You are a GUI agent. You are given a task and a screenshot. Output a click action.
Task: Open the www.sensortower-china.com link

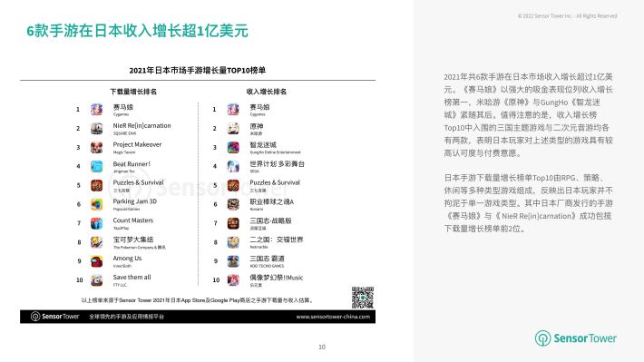[x=333, y=317]
